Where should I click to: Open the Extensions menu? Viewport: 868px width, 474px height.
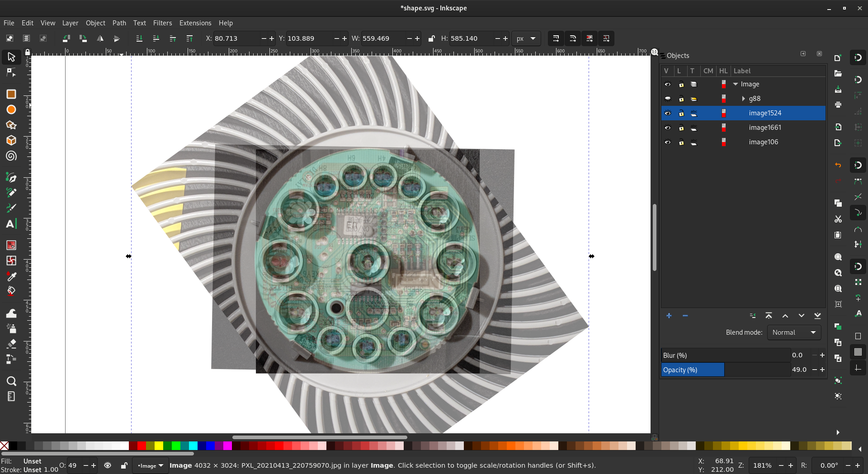pyautogui.click(x=195, y=23)
